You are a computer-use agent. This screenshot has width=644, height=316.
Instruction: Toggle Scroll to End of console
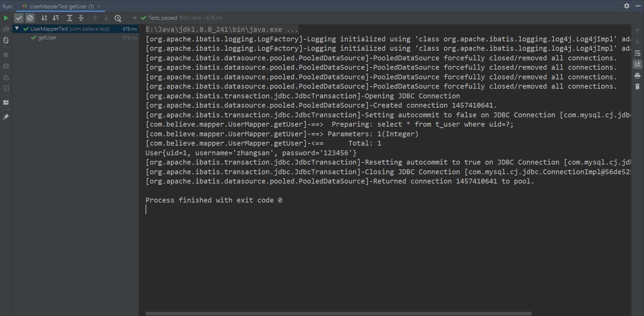click(637, 64)
